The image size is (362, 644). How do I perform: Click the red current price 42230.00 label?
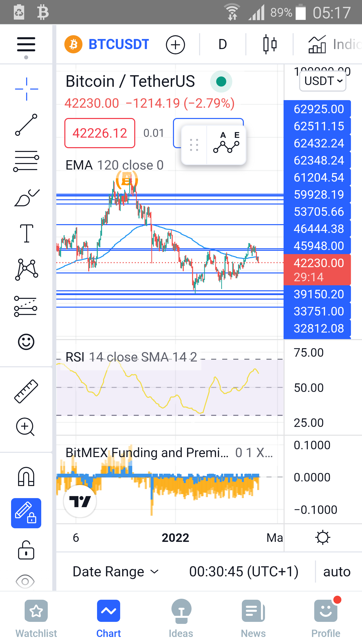[317, 270]
